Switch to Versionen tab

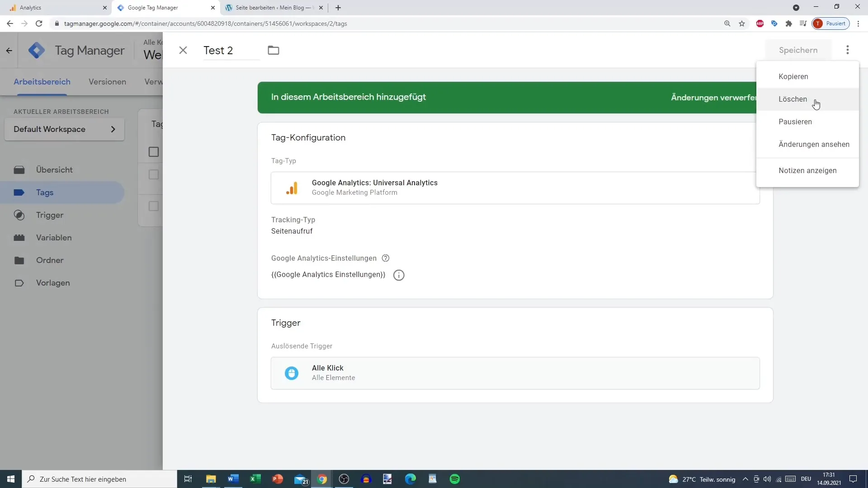coord(107,82)
